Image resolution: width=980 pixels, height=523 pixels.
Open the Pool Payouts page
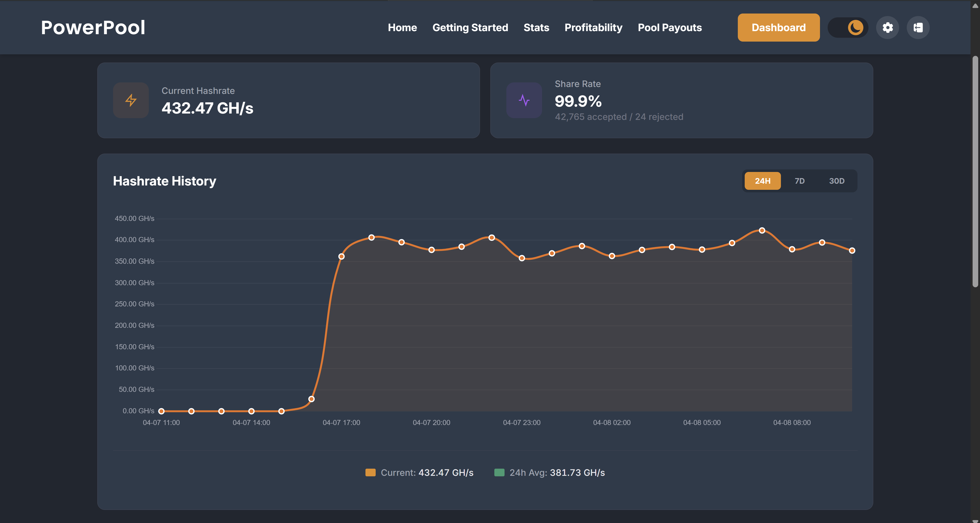[x=670, y=27]
